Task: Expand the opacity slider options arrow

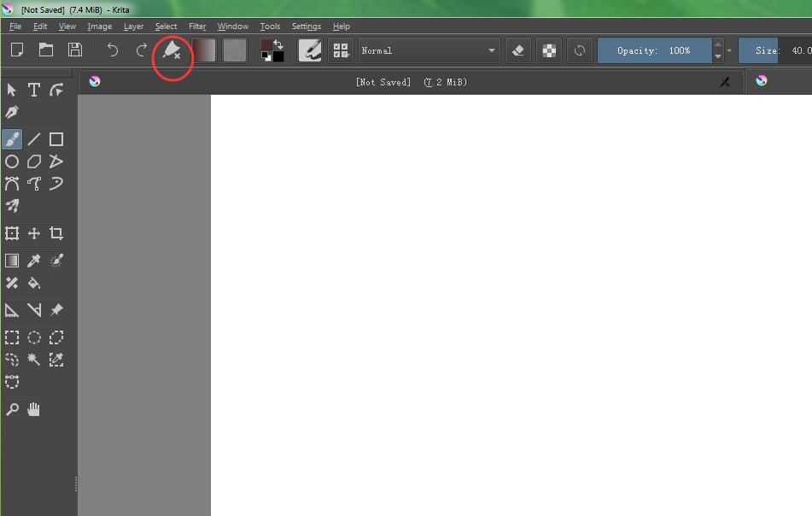Action: click(x=729, y=50)
